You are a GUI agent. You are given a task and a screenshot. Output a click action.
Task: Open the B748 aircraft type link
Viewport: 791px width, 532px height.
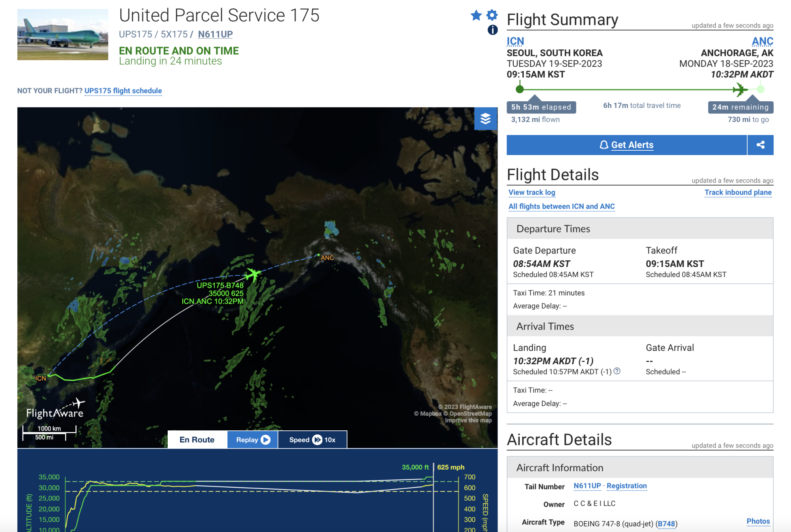pyautogui.click(x=666, y=524)
